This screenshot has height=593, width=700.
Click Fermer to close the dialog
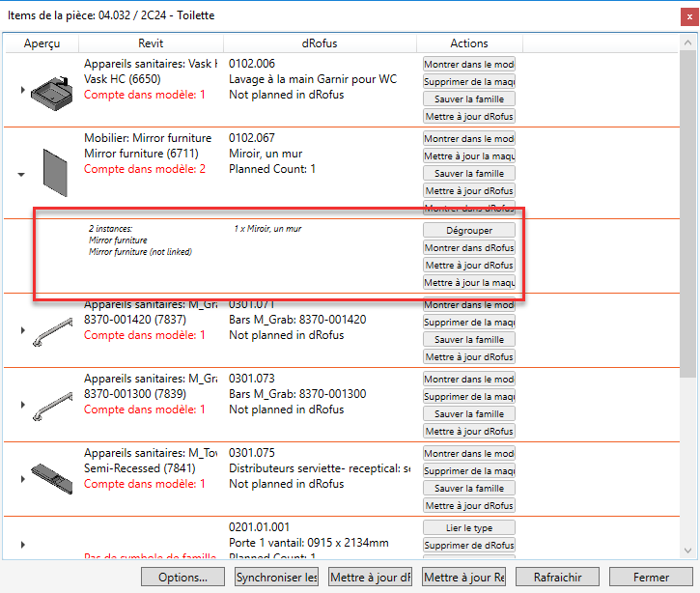pos(651,578)
